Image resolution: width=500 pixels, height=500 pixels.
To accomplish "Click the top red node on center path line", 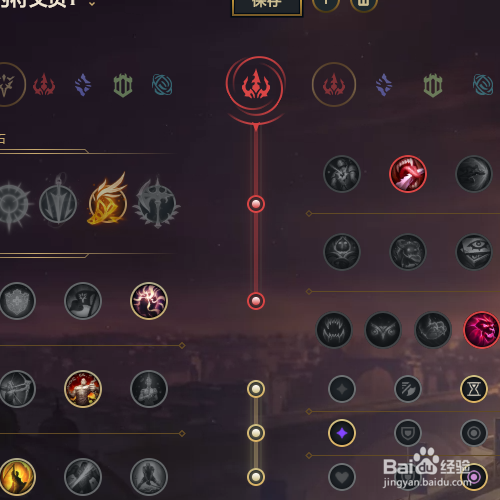I will (256, 204).
